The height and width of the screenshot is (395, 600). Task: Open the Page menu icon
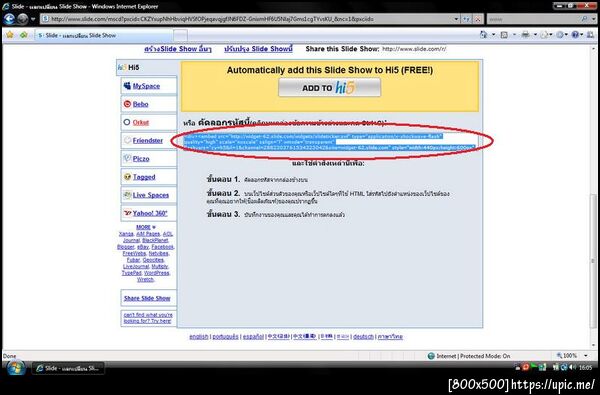[x=544, y=35]
